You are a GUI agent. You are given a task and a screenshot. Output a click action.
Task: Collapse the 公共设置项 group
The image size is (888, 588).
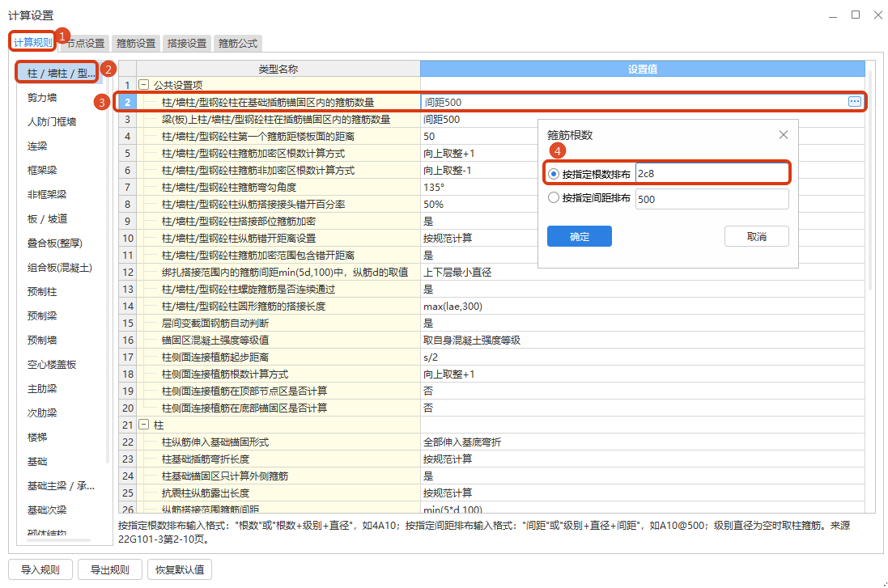pos(144,85)
